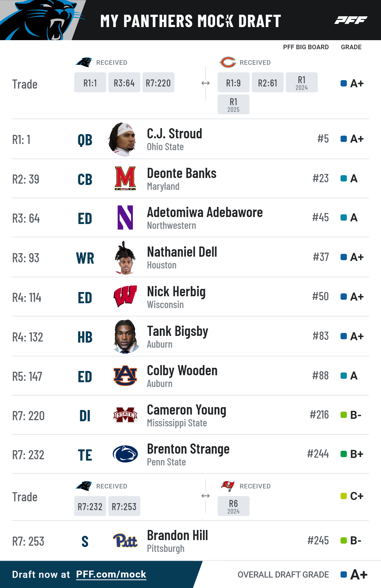The height and width of the screenshot is (588, 381).
Task: Click the yellow C+ grade color square
Action: (x=344, y=496)
